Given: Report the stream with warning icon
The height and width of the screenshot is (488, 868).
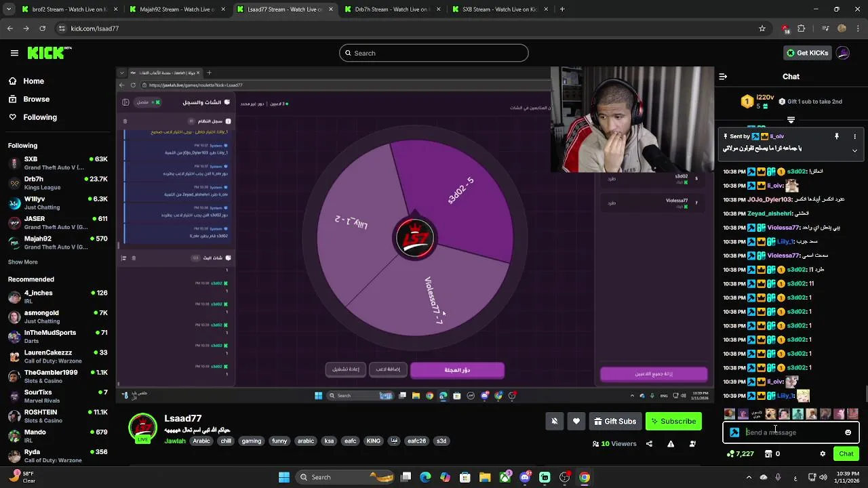Looking at the screenshot, I should pyautogui.click(x=671, y=444).
